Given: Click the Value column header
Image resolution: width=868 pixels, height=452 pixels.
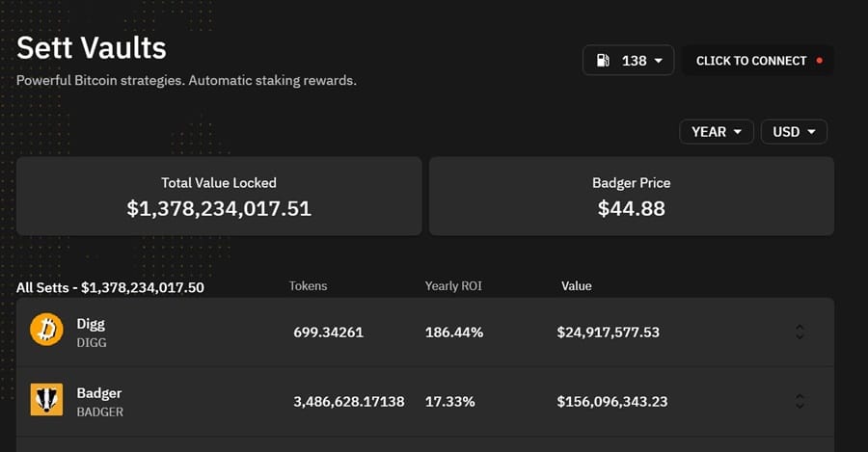Looking at the screenshot, I should click(577, 286).
